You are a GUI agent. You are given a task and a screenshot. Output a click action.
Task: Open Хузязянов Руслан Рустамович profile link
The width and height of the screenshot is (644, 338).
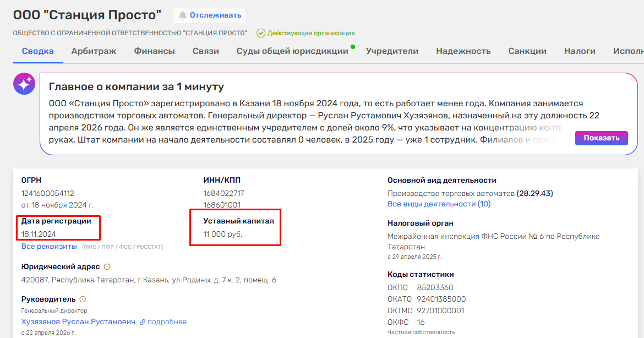pos(78,322)
